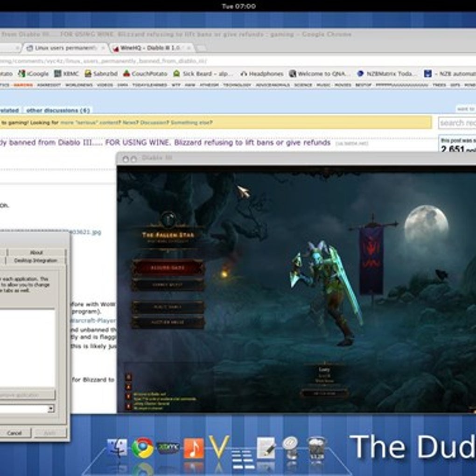Viewport: 476px width, 476px height.
Task: Close the Linux users permanently tab
Action: (x=103, y=48)
